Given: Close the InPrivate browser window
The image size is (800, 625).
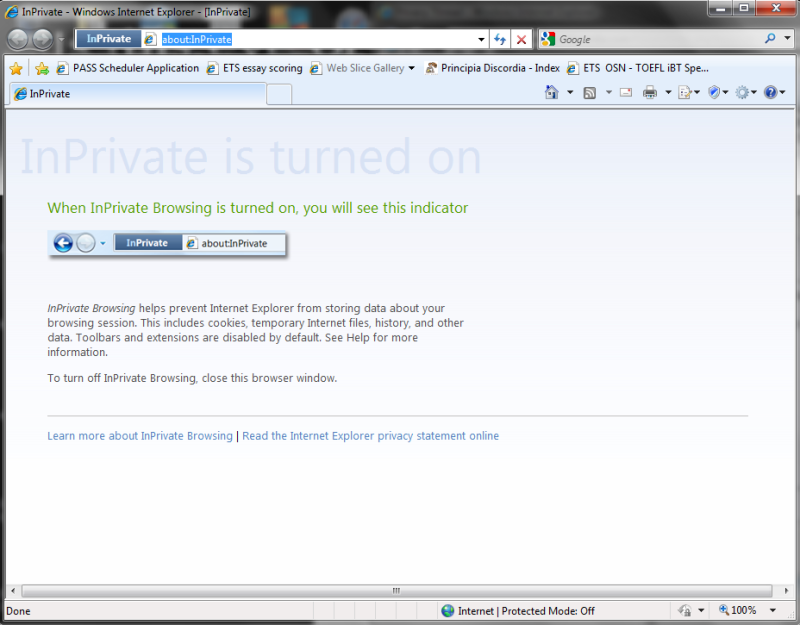Looking at the screenshot, I should (x=776, y=8).
